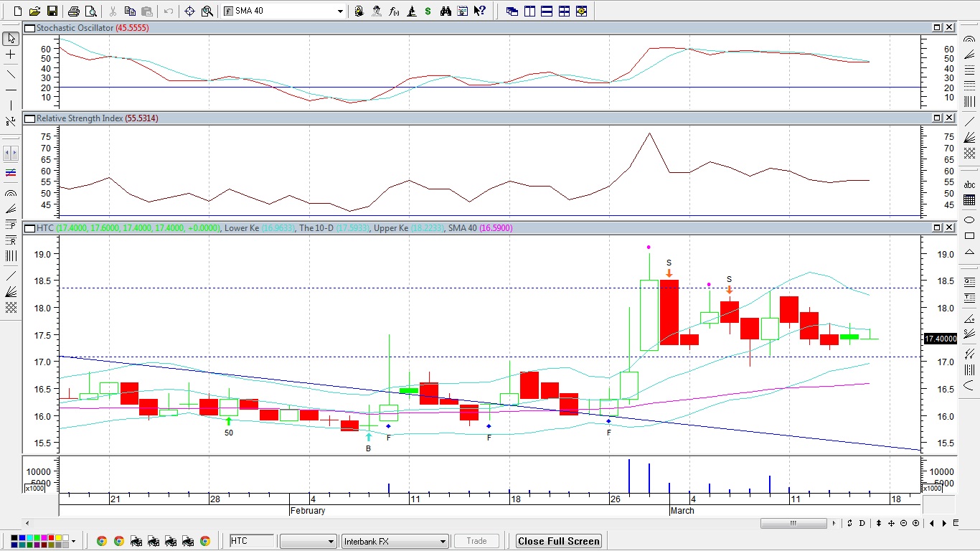
Task: Select the crosshair plus drawing tool
Action: coord(11,55)
